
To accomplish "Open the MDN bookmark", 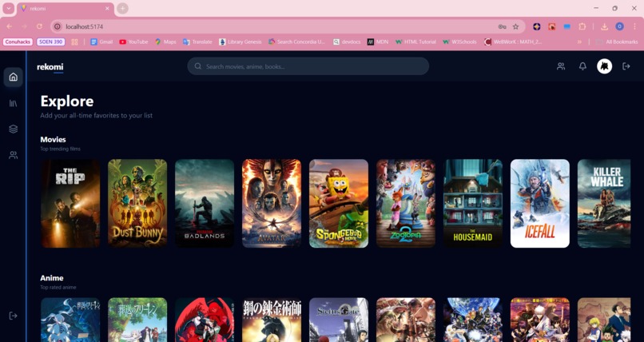I will [378, 42].
